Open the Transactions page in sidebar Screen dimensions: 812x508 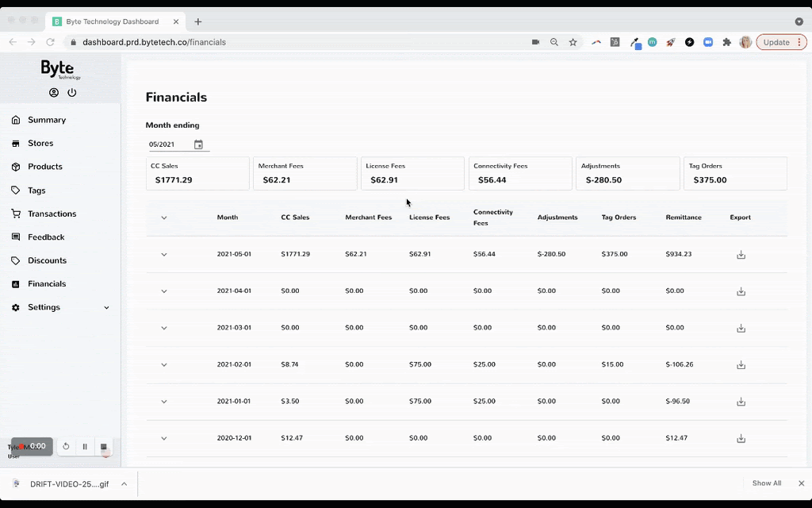pyautogui.click(x=52, y=214)
